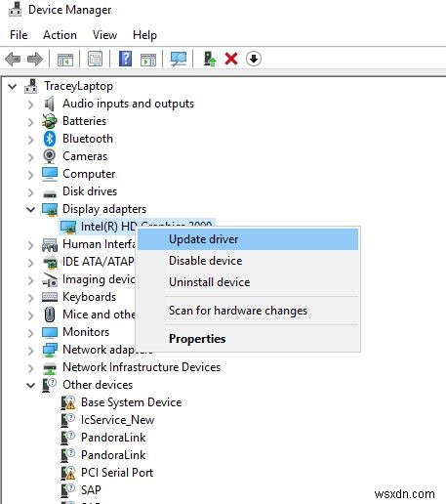Image resolution: width=446 pixels, height=504 pixels.
Task: Select the IDE ATA/ATAPI category label
Action: point(99,262)
